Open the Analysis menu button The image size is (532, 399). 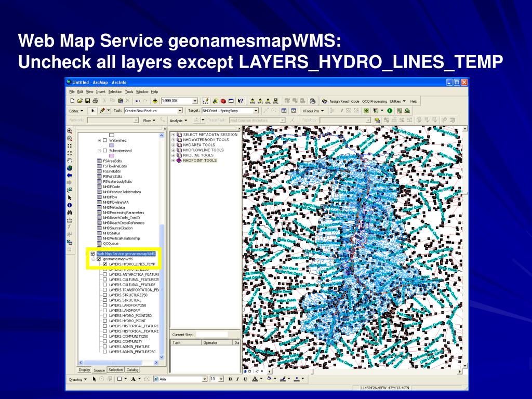pyautogui.click(x=178, y=121)
